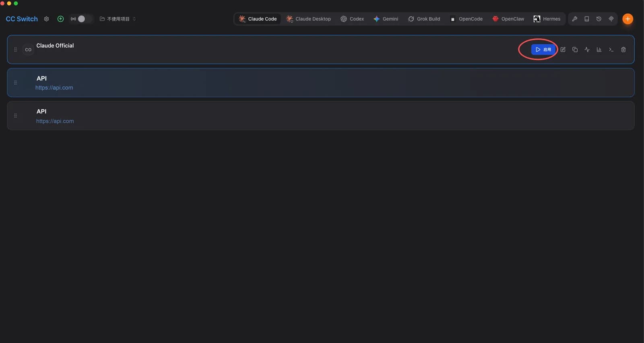The height and width of the screenshot is (343, 644).
Task: Select the Gemini tab
Action: coord(386,19)
